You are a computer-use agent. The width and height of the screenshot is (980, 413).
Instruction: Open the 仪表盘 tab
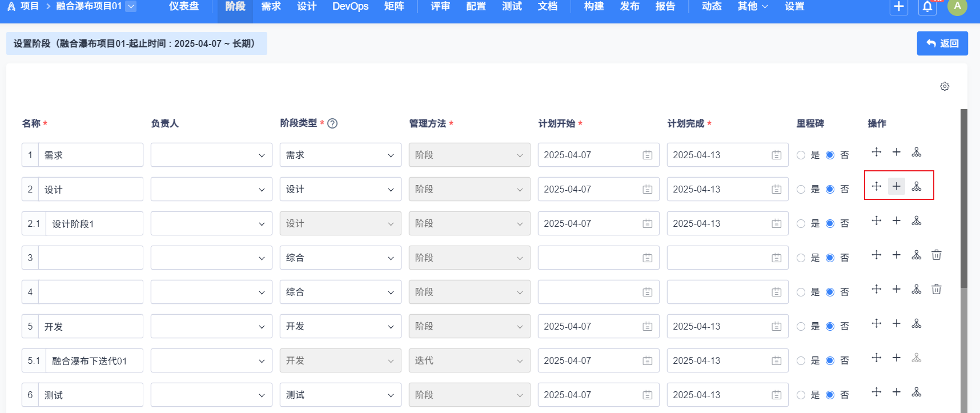tap(184, 6)
